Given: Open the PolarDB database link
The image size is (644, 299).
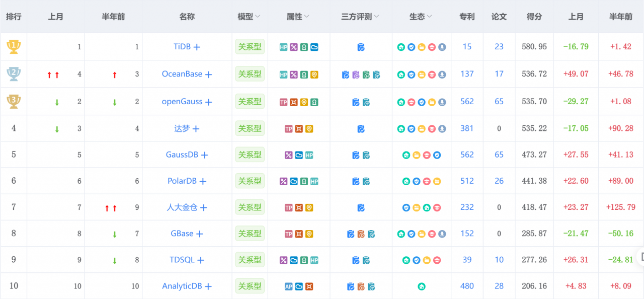Looking at the screenshot, I should [x=182, y=181].
